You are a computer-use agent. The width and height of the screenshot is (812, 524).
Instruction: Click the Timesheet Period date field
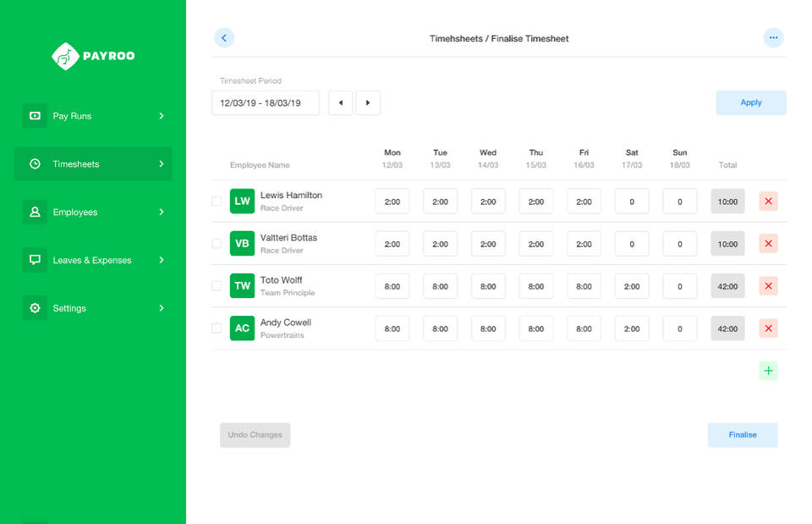coord(266,102)
